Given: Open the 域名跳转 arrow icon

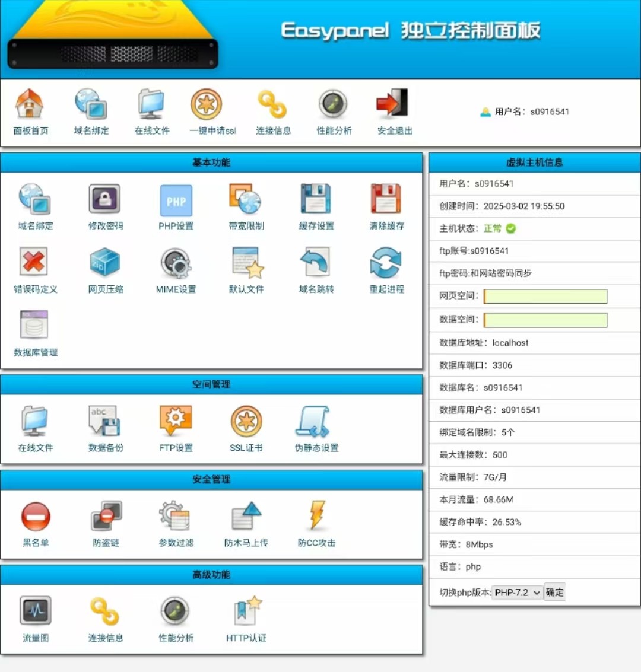Looking at the screenshot, I should (x=316, y=270).
